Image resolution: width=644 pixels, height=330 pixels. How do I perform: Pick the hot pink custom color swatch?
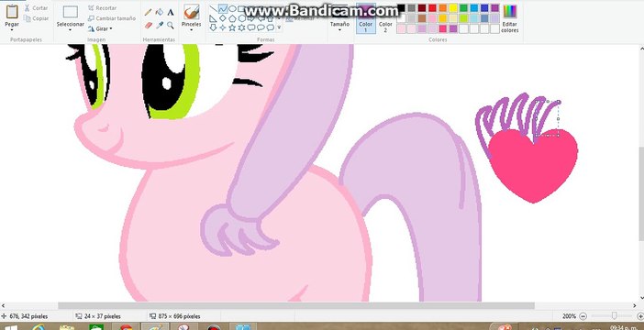[x=443, y=28]
